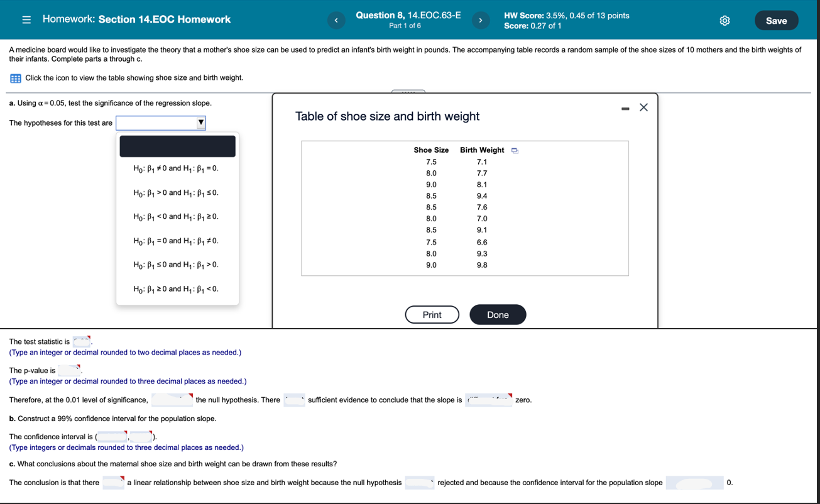This screenshot has height=504, width=820.
Task: Open the slope-is-different-from dropdown
Action: coord(488,400)
